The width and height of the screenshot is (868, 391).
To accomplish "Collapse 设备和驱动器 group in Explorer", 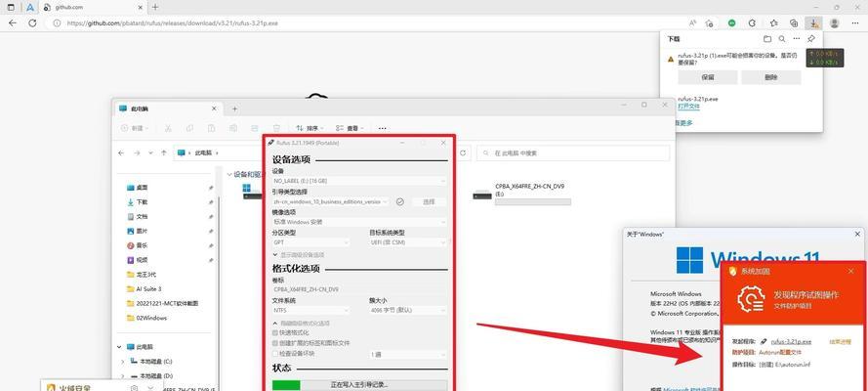I will [229, 174].
